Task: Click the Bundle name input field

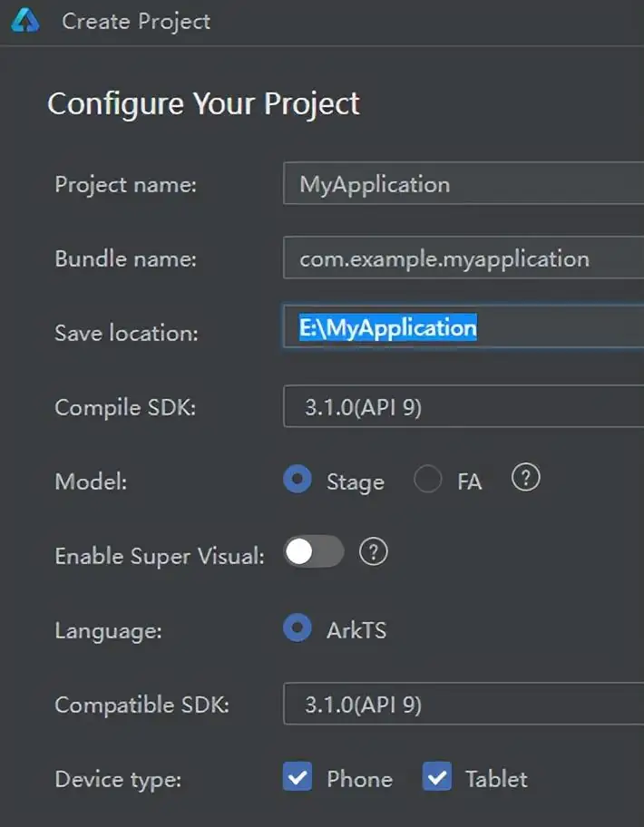Action: (x=463, y=258)
